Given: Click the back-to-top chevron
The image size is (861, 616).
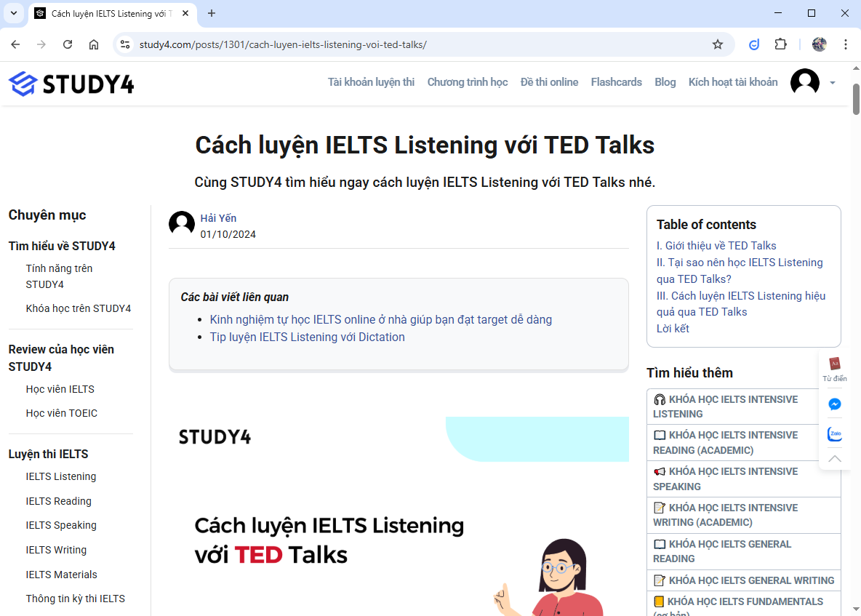Looking at the screenshot, I should pos(835,458).
